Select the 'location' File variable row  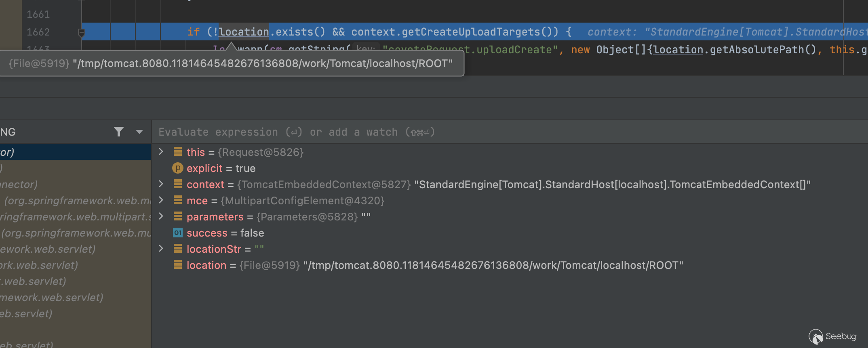510,265
